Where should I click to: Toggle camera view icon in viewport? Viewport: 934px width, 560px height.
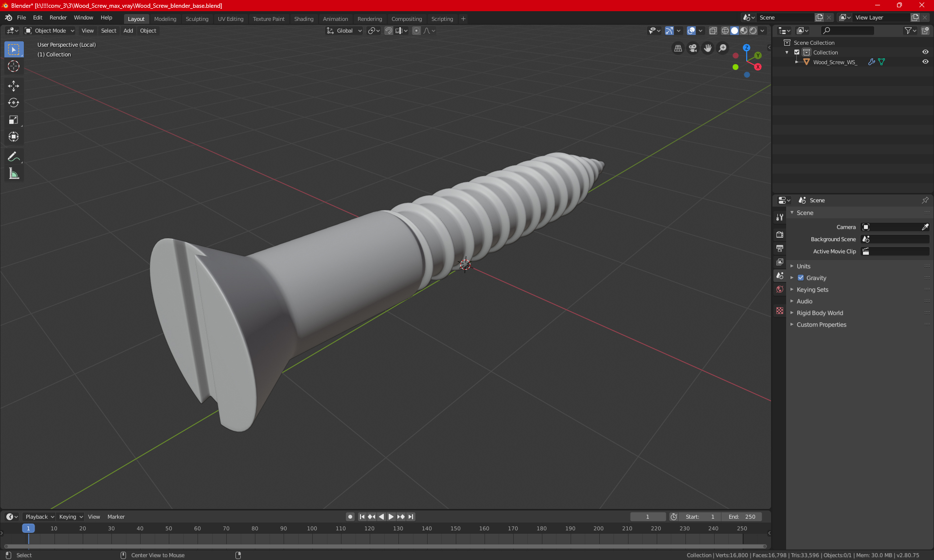[x=693, y=48]
